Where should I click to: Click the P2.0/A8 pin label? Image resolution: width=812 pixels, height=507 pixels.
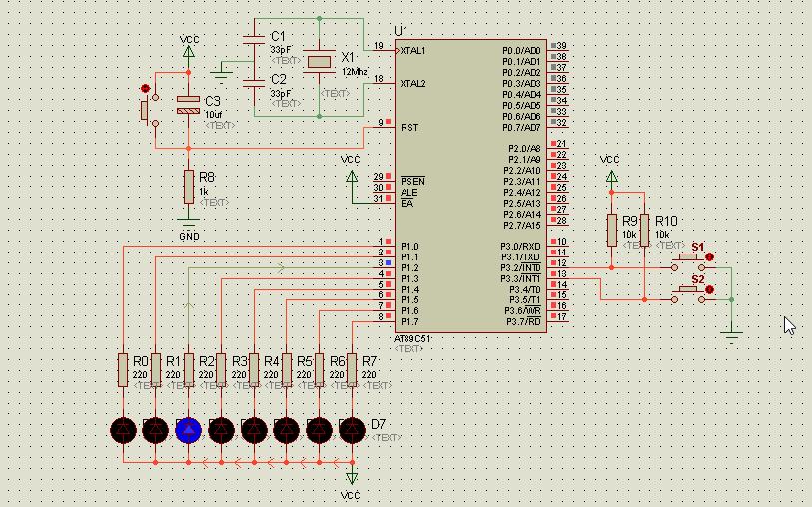point(524,149)
